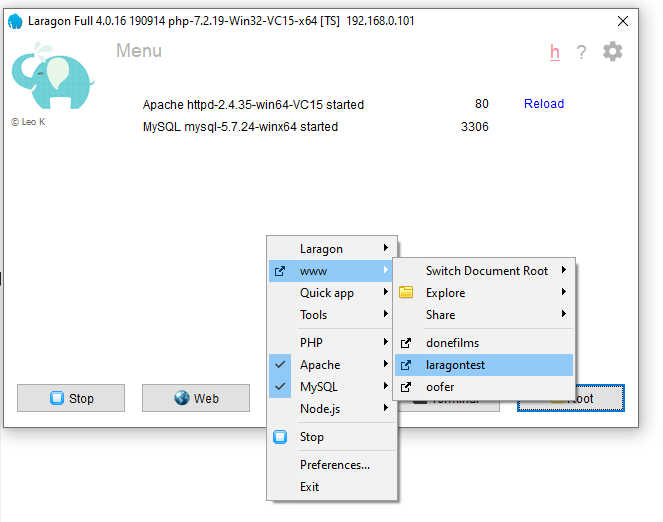Click the blue Stop icon in context menu
The height and width of the screenshot is (522, 663).
(280, 437)
